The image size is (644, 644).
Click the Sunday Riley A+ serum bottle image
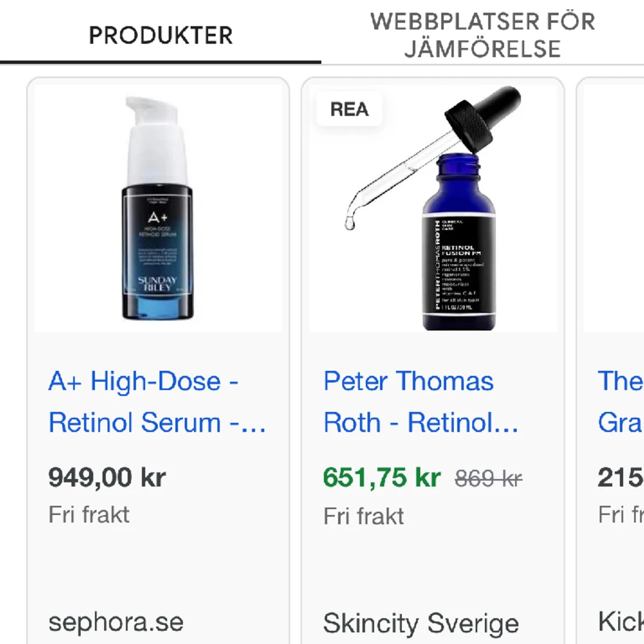(158, 209)
